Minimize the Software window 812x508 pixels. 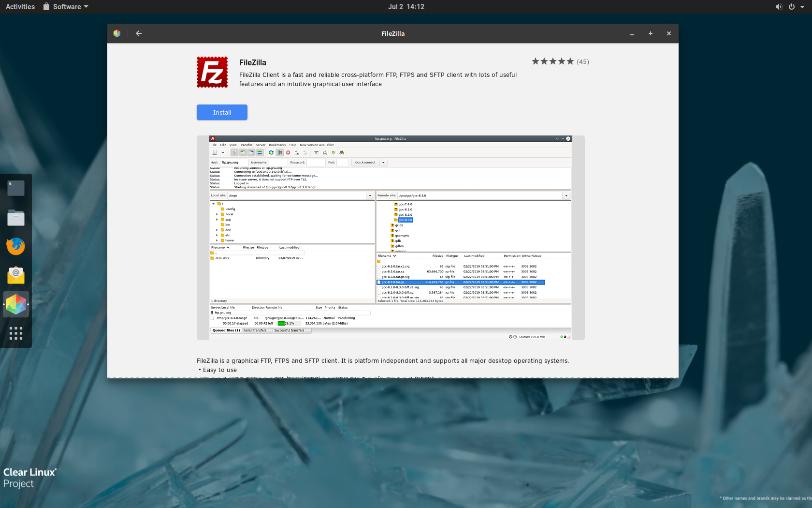click(632, 33)
